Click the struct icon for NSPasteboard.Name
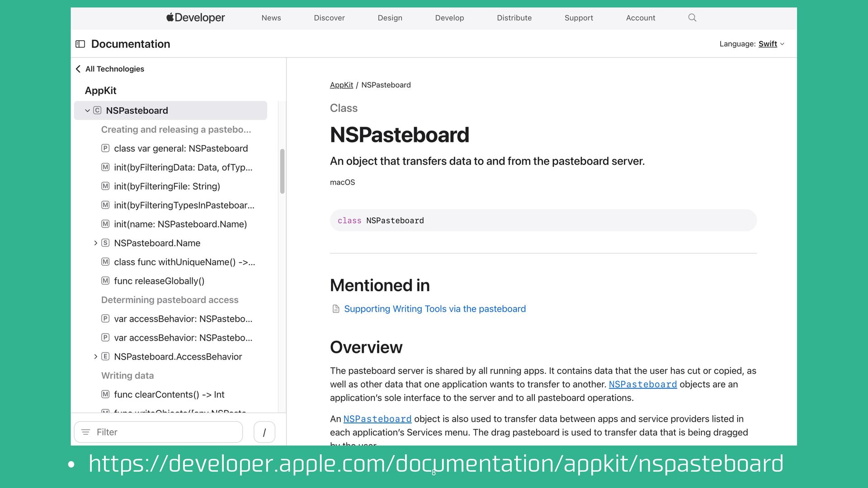 [105, 243]
